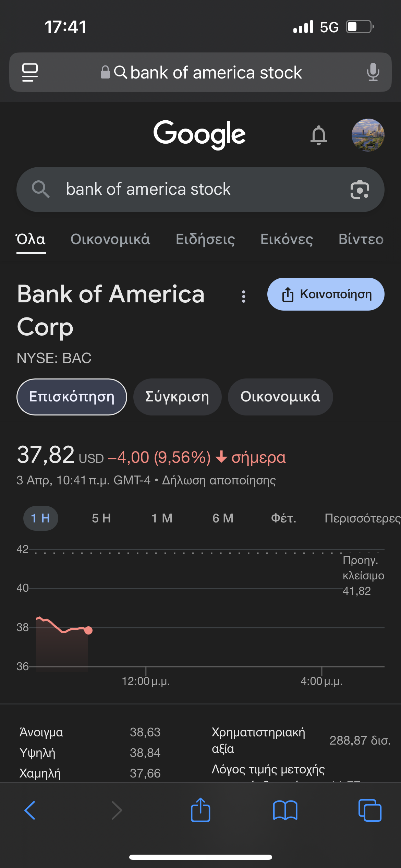This screenshot has width=401, height=868.
Task: Open three-dot menu beside Bank of America
Action: pyautogui.click(x=244, y=297)
